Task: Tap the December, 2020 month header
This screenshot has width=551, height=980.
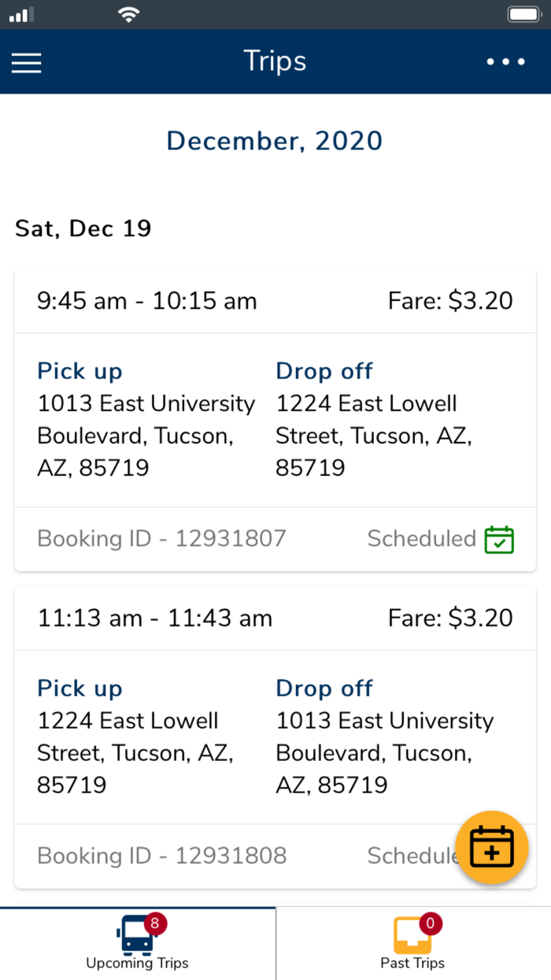Action: [x=275, y=141]
